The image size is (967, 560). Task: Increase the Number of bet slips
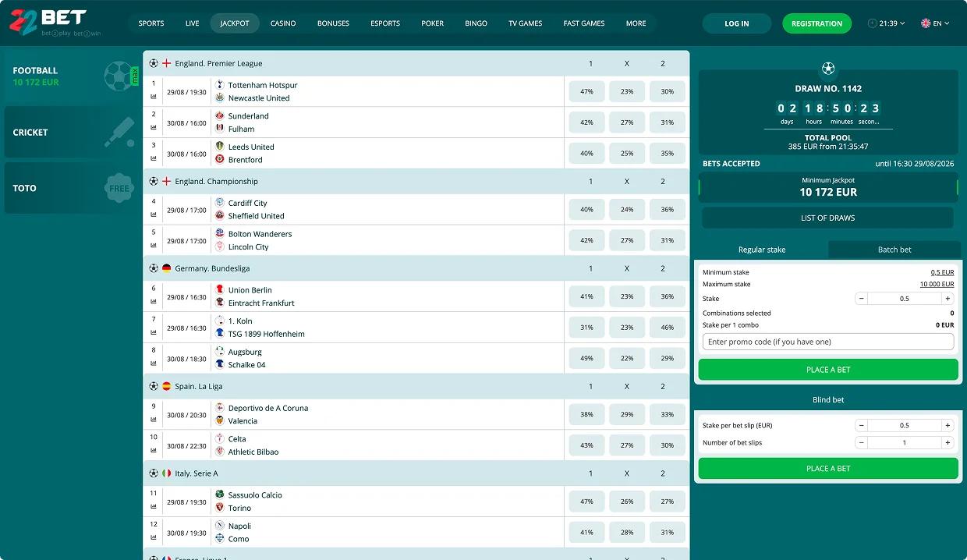click(948, 442)
